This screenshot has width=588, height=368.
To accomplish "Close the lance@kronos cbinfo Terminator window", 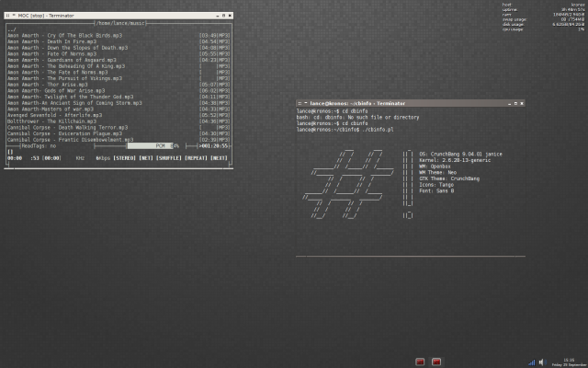I will 522,103.
